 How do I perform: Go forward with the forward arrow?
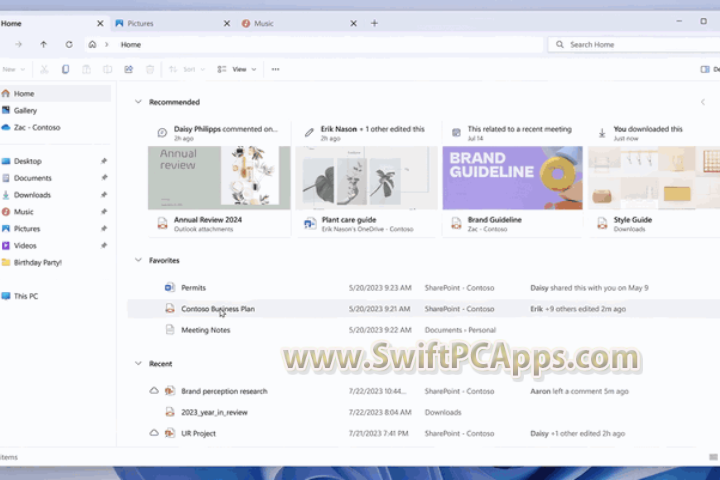pos(18,45)
